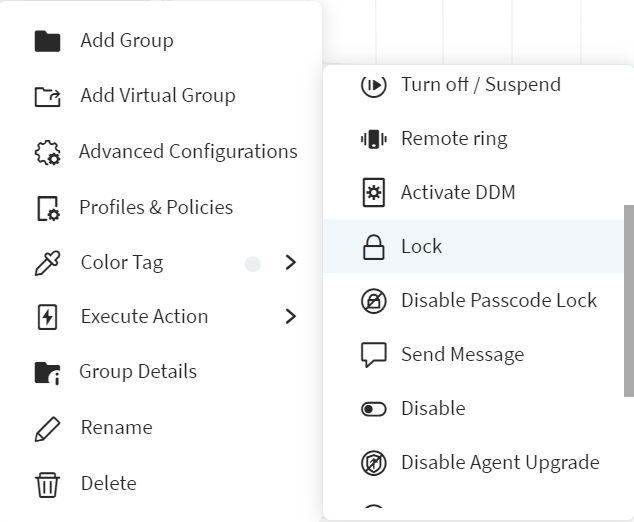Open Group Details
Image resolution: width=634 pixels, height=522 pixels.
[138, 372]
